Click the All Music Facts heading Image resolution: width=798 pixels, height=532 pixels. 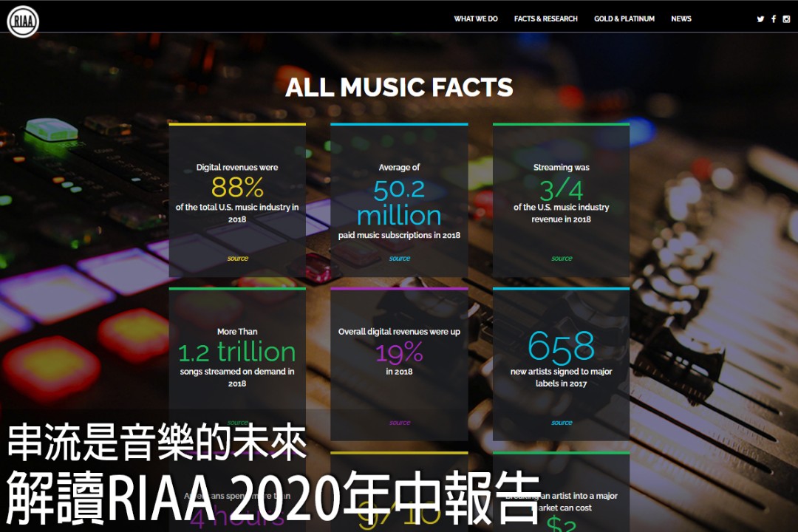[x=399, y=87]
